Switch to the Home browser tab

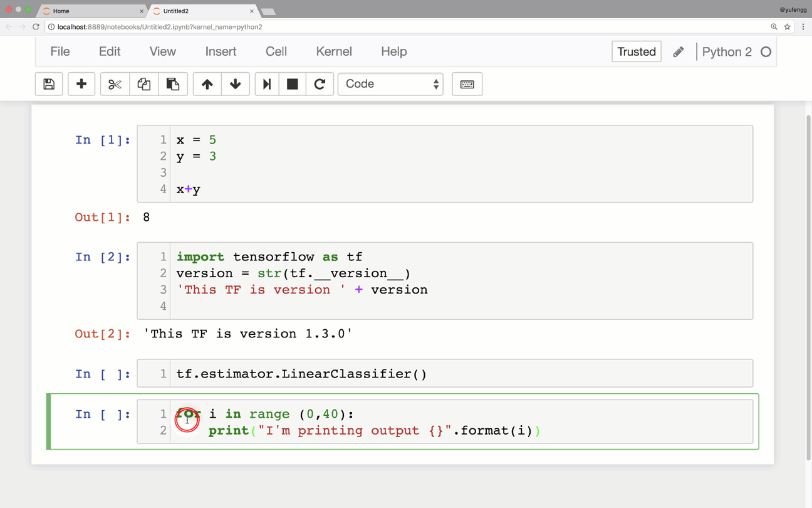point(91,11)
